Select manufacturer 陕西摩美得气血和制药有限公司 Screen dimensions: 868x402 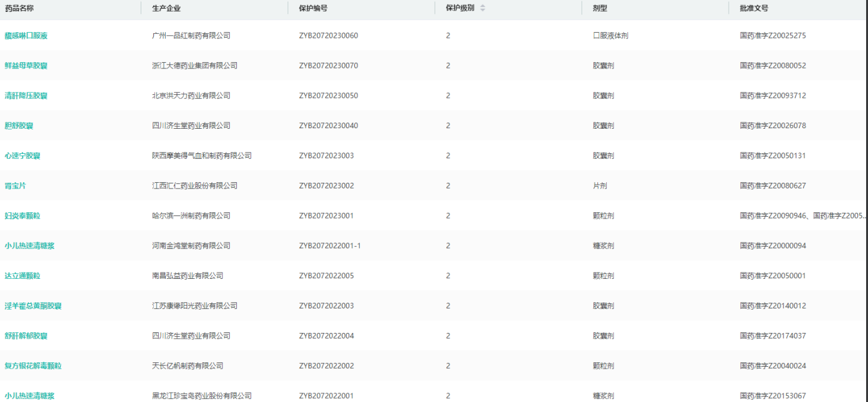202,156
